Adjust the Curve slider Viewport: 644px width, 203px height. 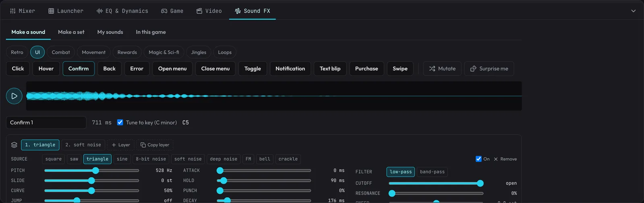[92, 191]
